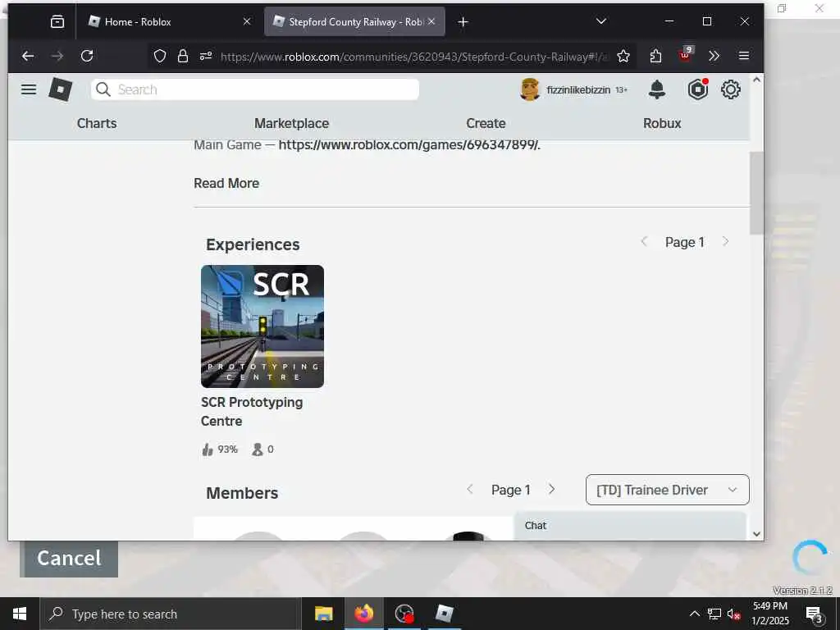Go to previous Experiences page arrow
840x630 pixels.
click(644, 242)
